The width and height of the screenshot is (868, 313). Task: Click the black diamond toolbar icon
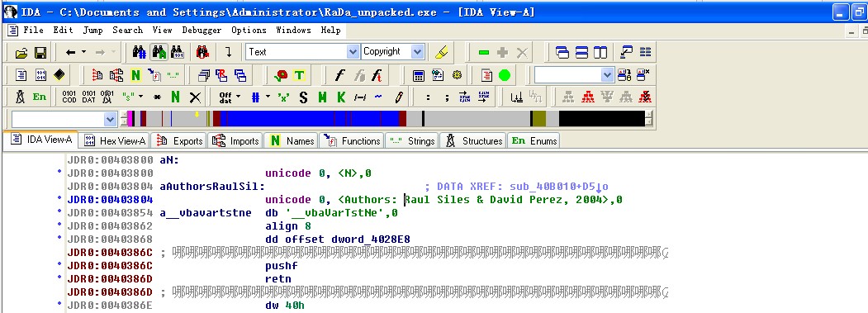click(59, 75)
